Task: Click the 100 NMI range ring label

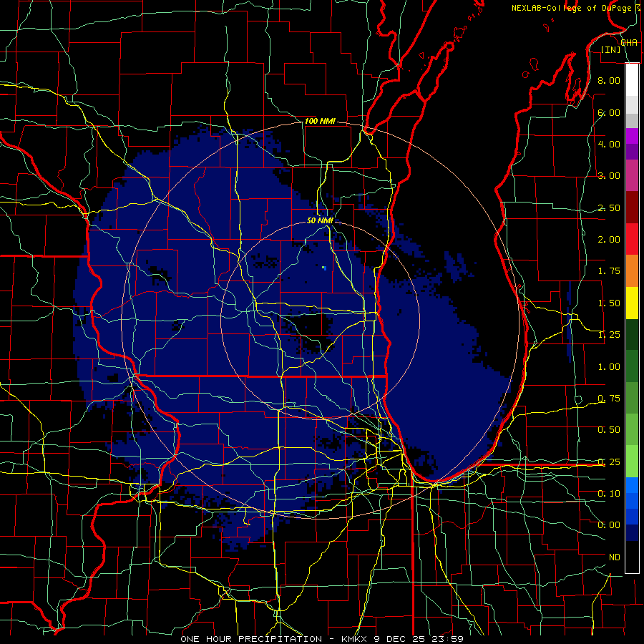Action: coord(320,122)
